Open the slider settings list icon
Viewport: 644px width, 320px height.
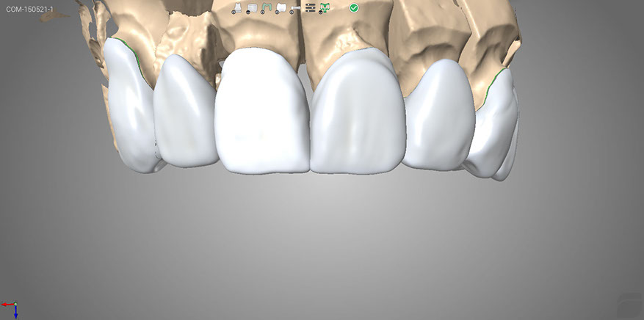pos(310,7)
